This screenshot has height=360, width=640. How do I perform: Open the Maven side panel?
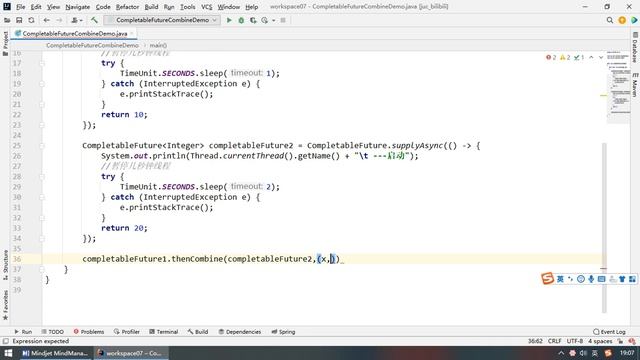[635, 85]
